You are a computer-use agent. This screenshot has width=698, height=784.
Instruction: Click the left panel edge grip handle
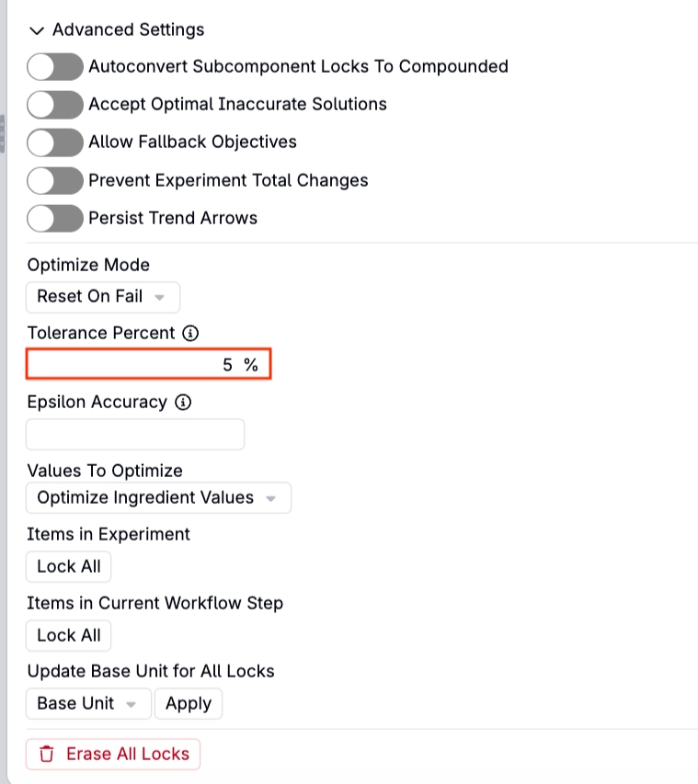click(x=2, y=134)
